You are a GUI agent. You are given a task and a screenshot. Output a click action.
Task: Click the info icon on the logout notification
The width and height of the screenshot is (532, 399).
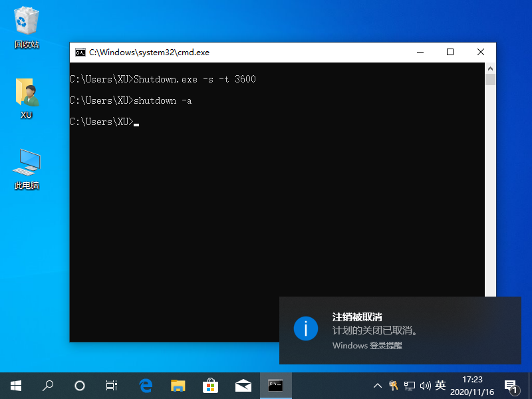(306, 329)
